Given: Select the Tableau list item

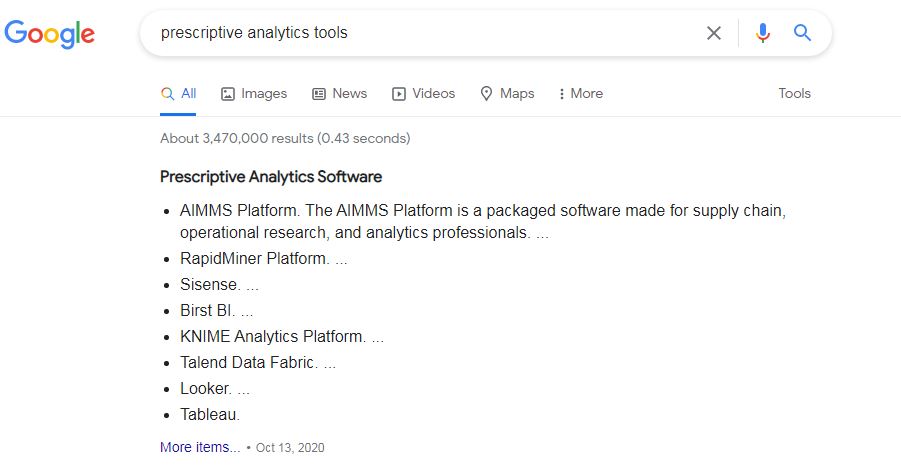Looking at the screenshot, I should click(x=210, y=415).
